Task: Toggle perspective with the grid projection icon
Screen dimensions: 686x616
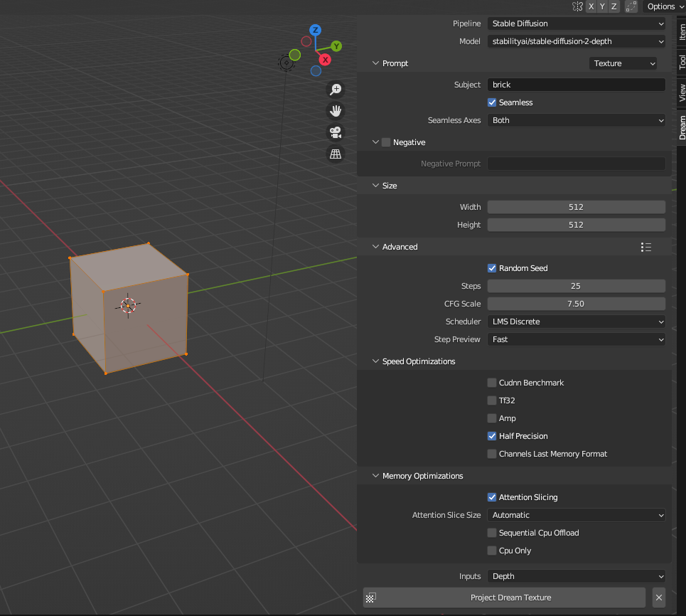Action: 335,154
